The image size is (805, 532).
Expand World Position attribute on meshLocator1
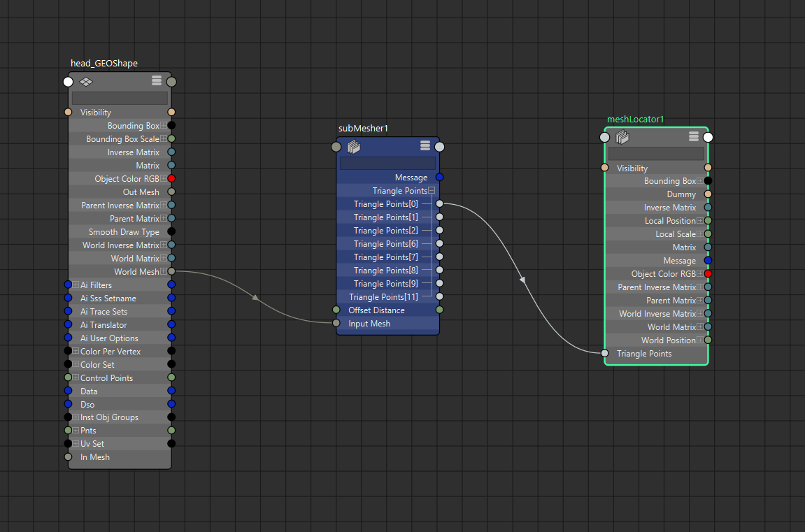[700, 340]
